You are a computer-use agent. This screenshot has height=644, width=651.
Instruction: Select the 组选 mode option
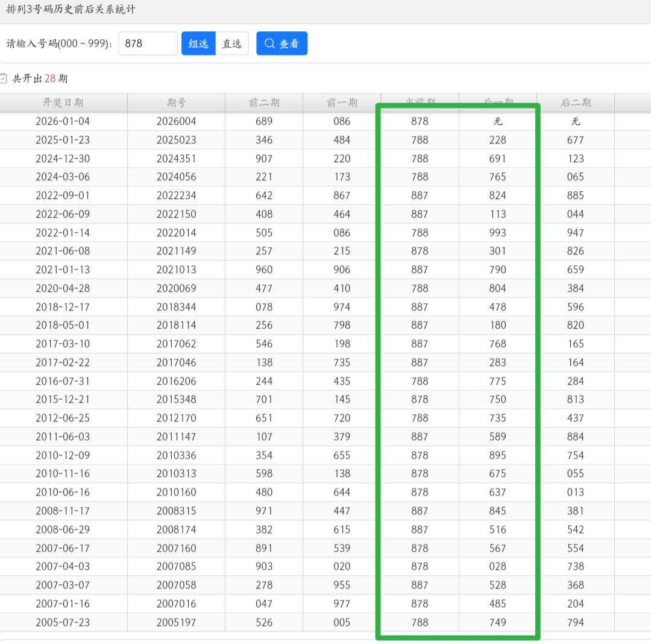coord(198,43)
